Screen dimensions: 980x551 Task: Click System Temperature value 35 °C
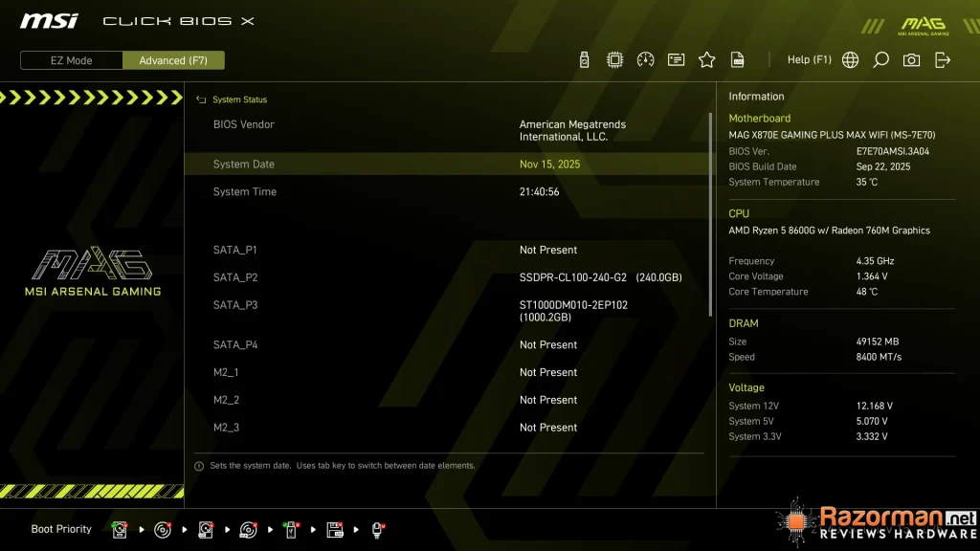(867, 183)
